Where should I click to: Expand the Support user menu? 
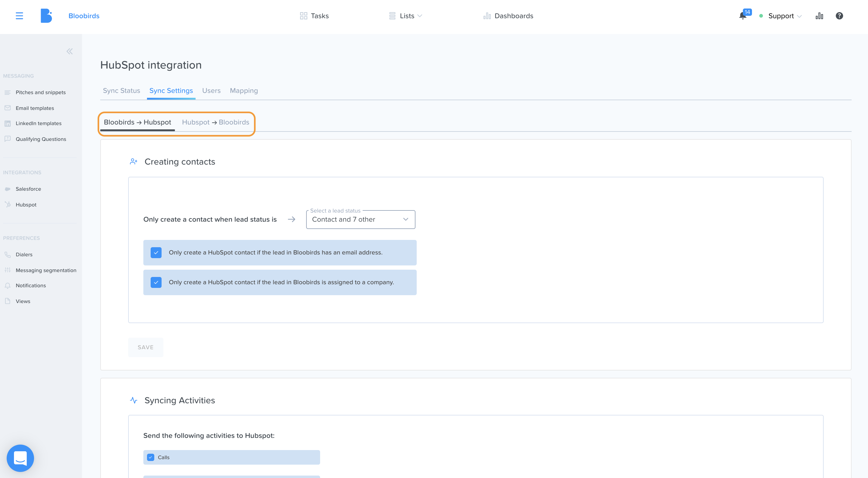point(785,16)
